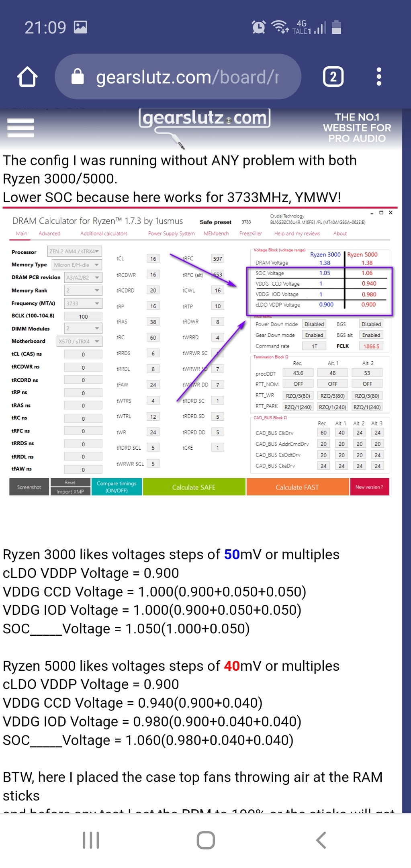Expand the DRAM PCB revision dropdown

click(x=83, y=278)
